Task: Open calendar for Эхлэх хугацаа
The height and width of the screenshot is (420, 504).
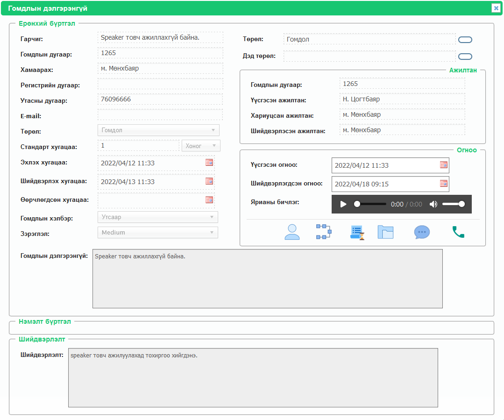Action: click(x=209, y=163)
